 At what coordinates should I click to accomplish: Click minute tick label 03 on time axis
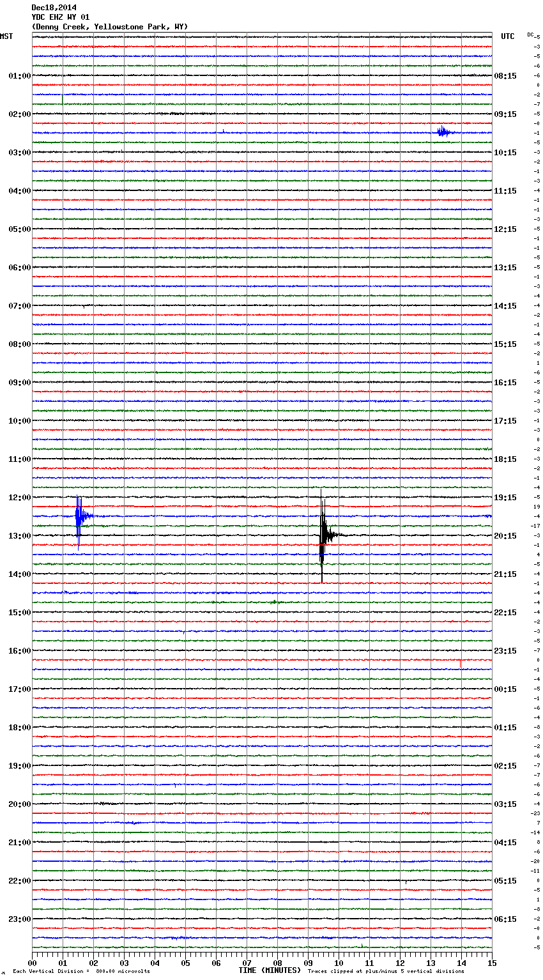tap(124, 963)
